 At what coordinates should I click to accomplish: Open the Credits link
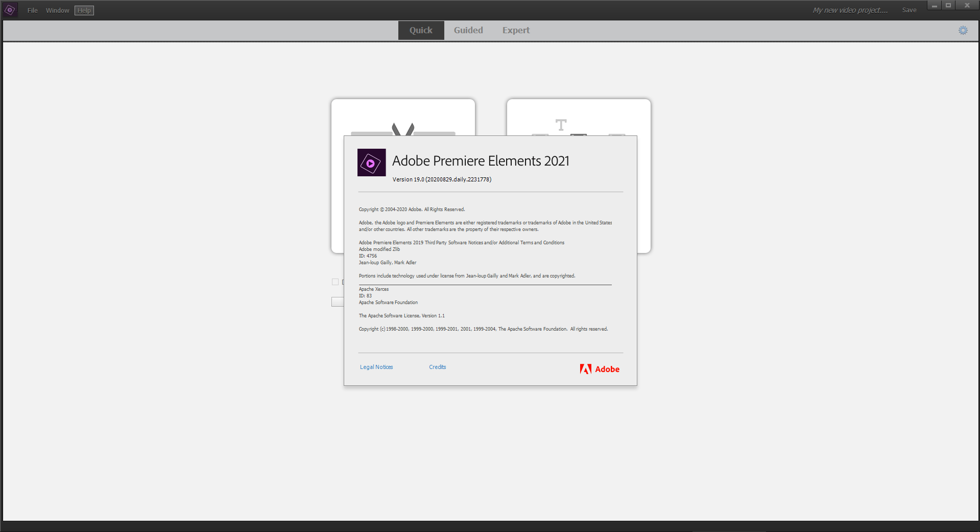coord(438,367)
